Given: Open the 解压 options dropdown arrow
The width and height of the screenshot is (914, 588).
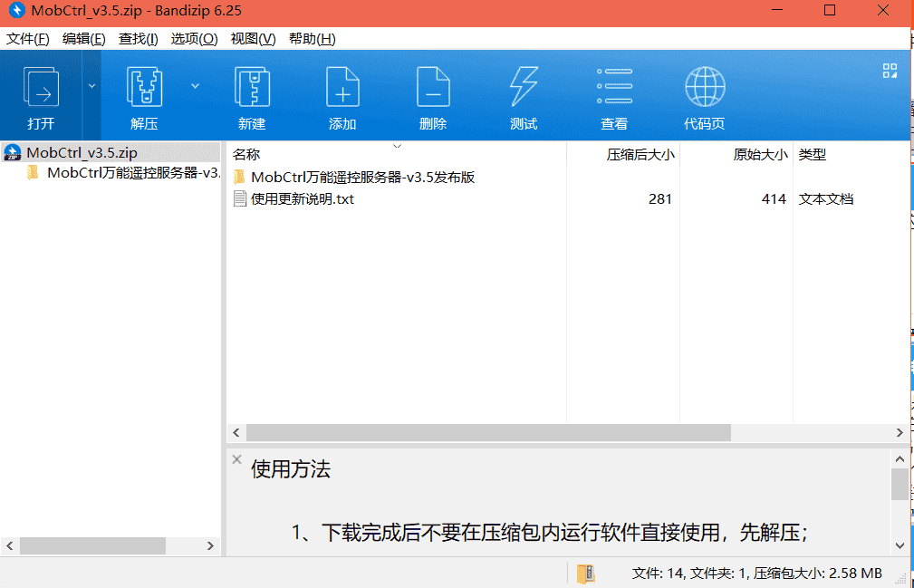Looking at the screenshot, I should (x=196, y=86).
